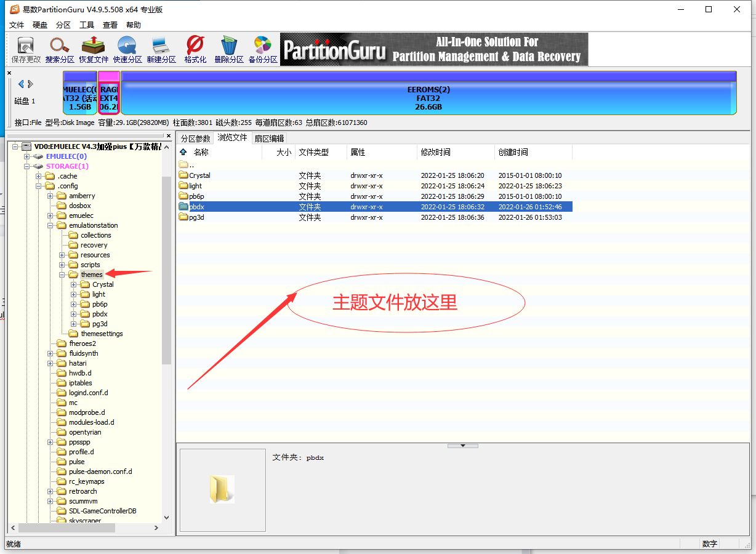Click the 新建分区 toolbar icon

tap(161, 49)
